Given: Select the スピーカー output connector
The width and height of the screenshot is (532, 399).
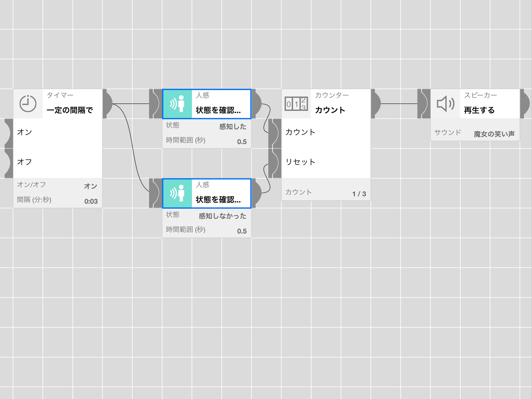Looking at the screenshot, I should [525, 104].
